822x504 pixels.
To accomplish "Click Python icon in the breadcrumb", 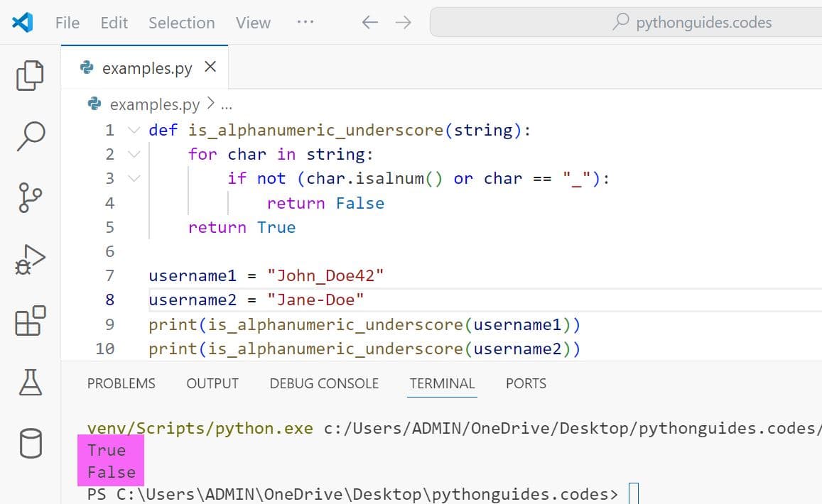I will 94,104.
